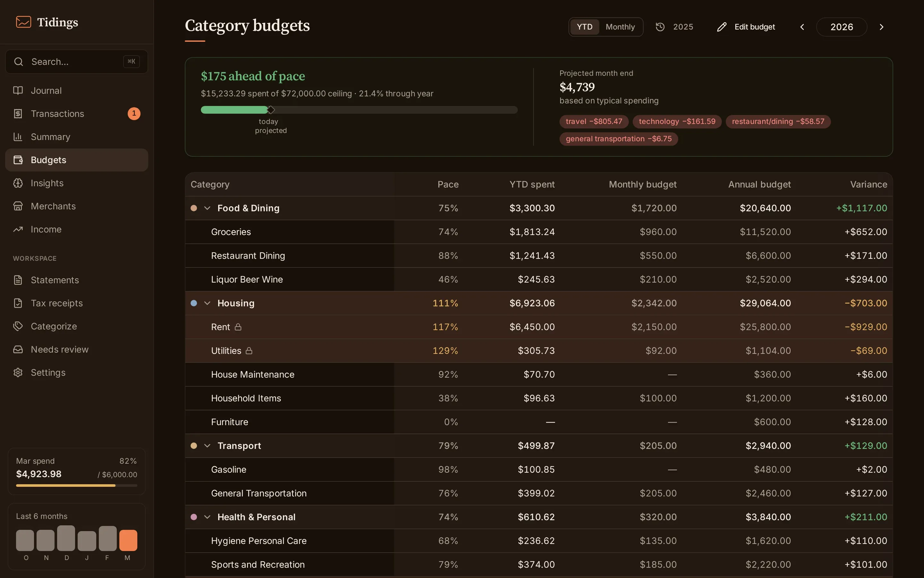Click the Liquor Beer Wine row

point(539,279)
